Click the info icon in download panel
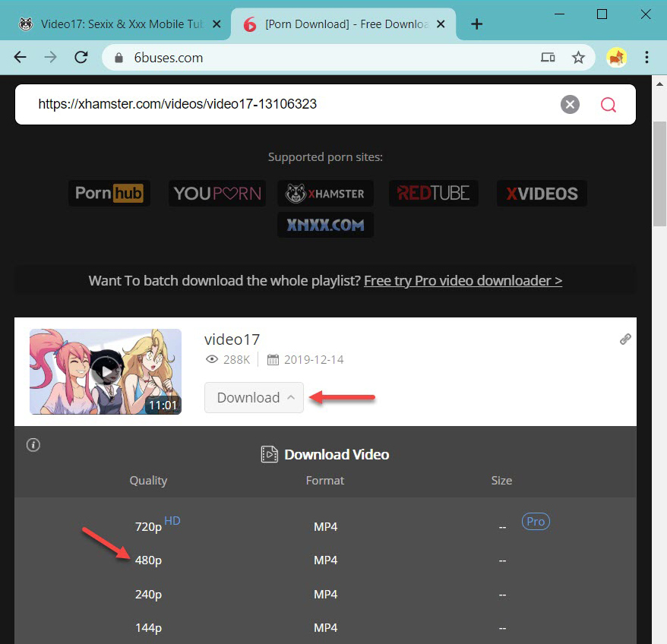The image size is (667, 644). (x=33, y=445)
